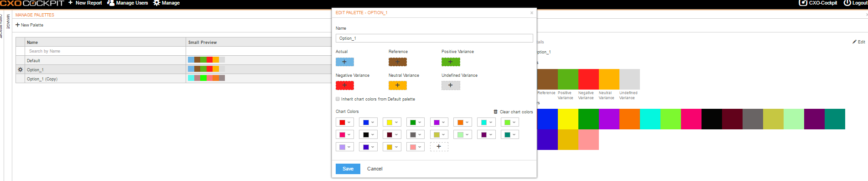Screen dimensions: 868x181
Task: Open the Manage Users menu
Action: click(x=128, y=3)
